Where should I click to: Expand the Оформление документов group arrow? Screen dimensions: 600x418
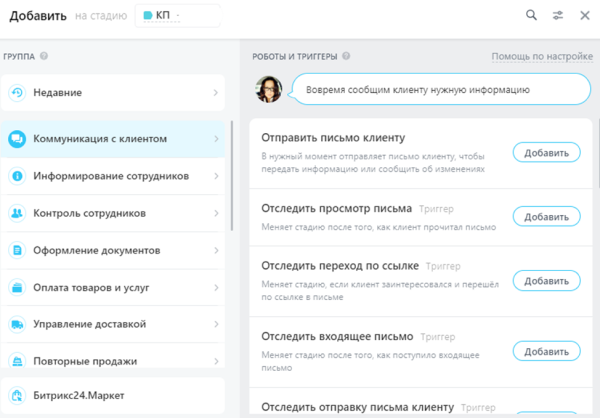(x=215, y=250)
